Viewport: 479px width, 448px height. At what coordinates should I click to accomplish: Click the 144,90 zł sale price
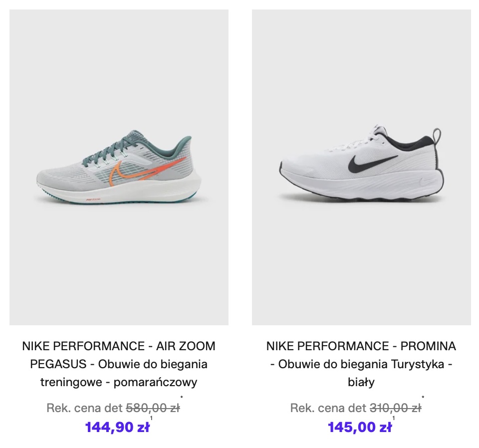tap(117, 428)
